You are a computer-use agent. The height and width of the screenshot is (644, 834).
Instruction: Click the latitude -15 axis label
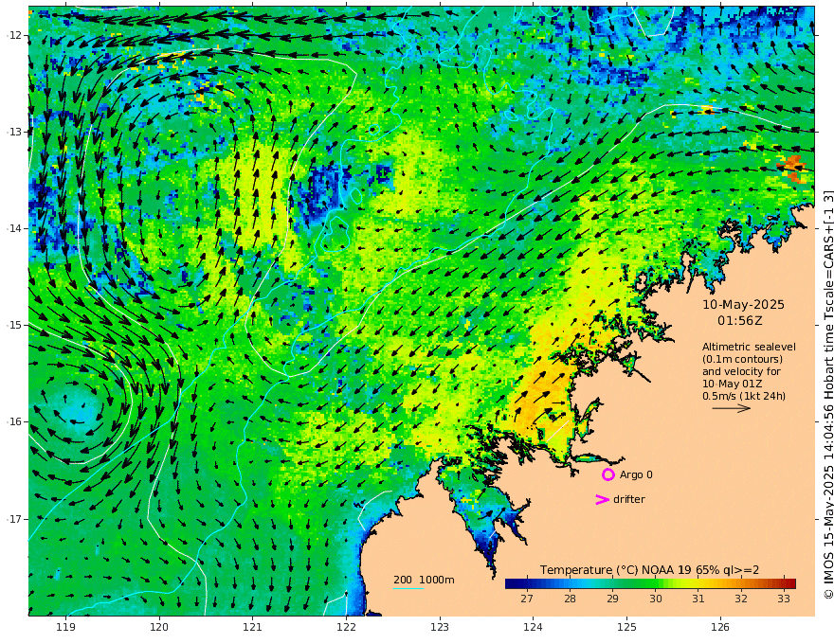pos(14,325)
